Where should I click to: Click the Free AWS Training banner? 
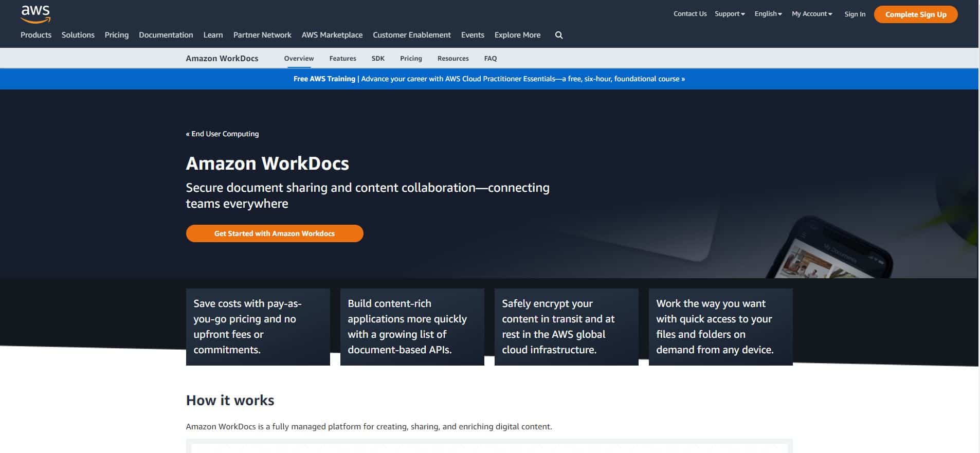[489, 79]
